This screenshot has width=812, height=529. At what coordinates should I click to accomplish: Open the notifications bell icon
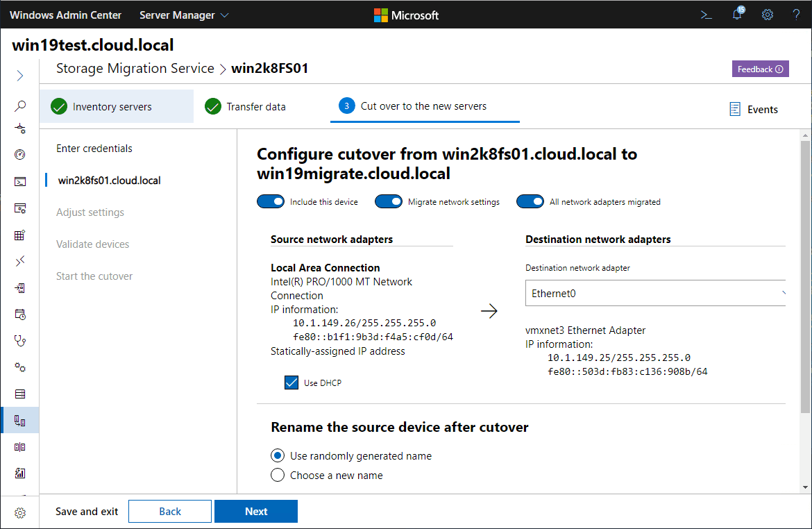coord(737,15)
